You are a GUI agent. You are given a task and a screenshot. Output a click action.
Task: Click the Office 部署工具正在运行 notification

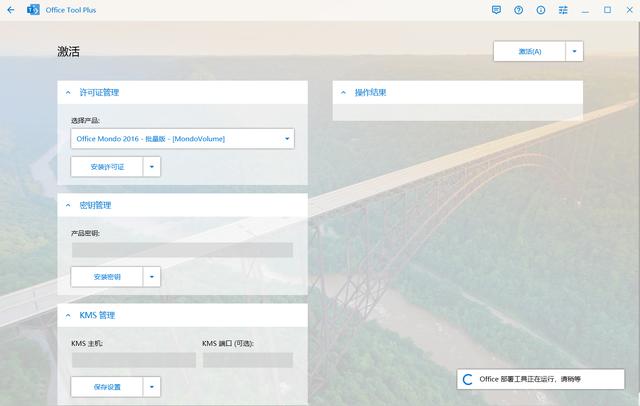(x=541, y=379)
